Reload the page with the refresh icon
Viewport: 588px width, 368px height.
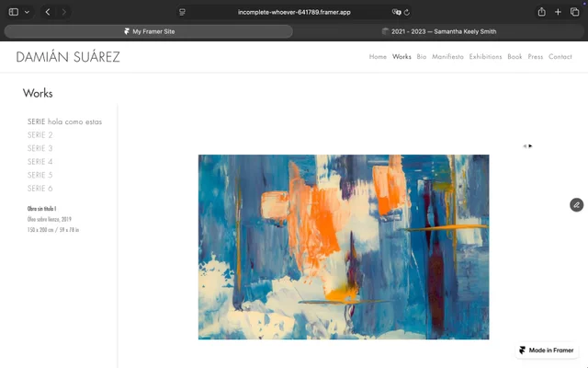pyautogui.click(x=407, y=12)
